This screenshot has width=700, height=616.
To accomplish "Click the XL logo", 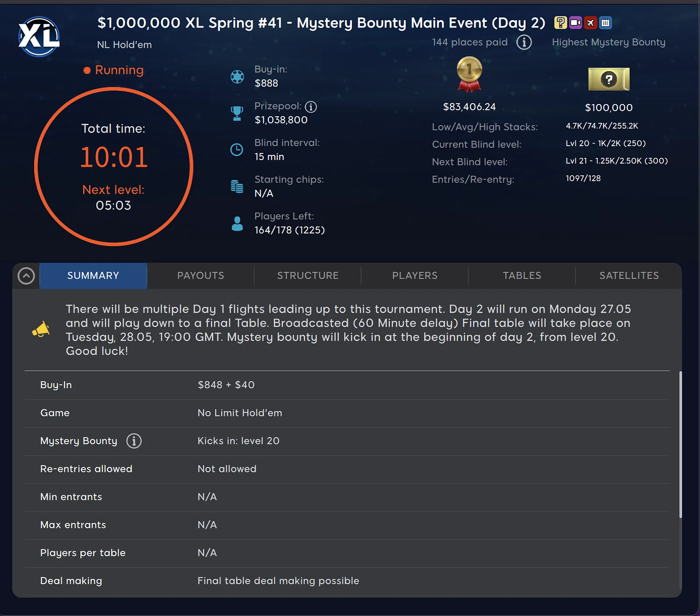I will tap(39, 37).
